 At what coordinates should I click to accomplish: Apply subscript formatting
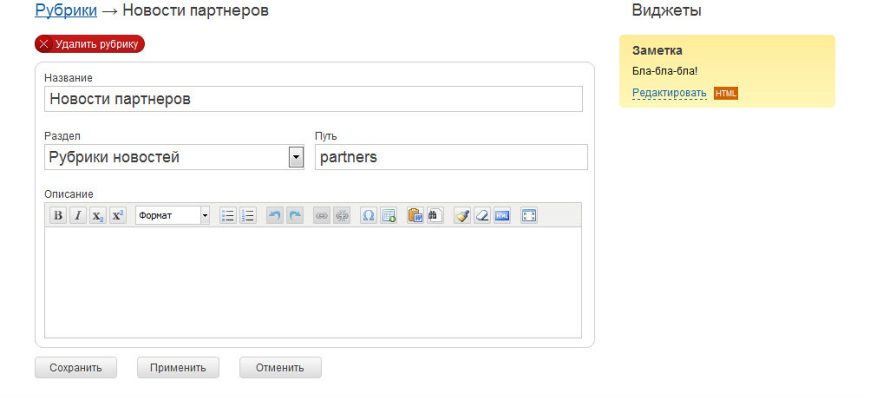98,215
